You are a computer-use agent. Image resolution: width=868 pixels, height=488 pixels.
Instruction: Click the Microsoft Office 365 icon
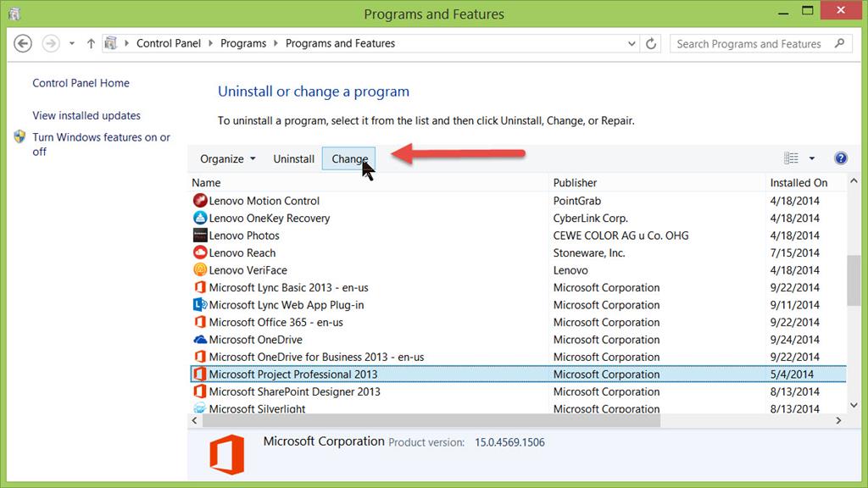pos(200,321)
